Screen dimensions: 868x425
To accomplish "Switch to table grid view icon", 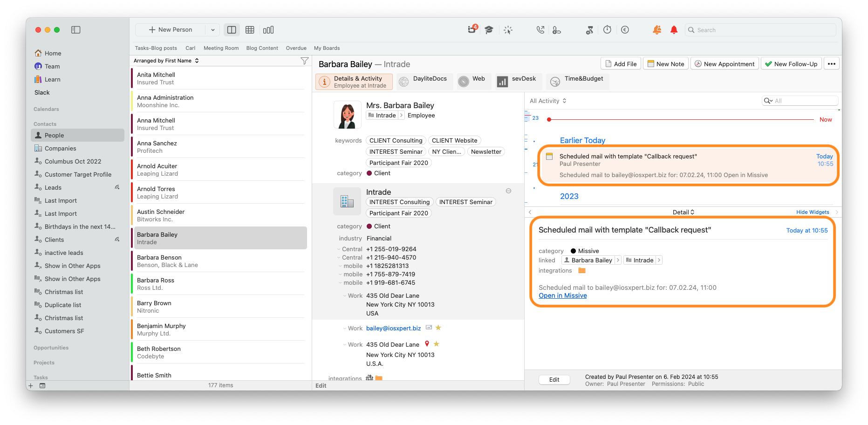I will click(250, 30).
